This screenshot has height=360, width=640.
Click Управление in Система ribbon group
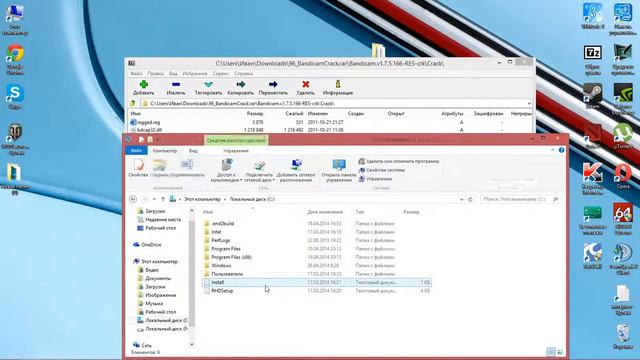[376, 179]
